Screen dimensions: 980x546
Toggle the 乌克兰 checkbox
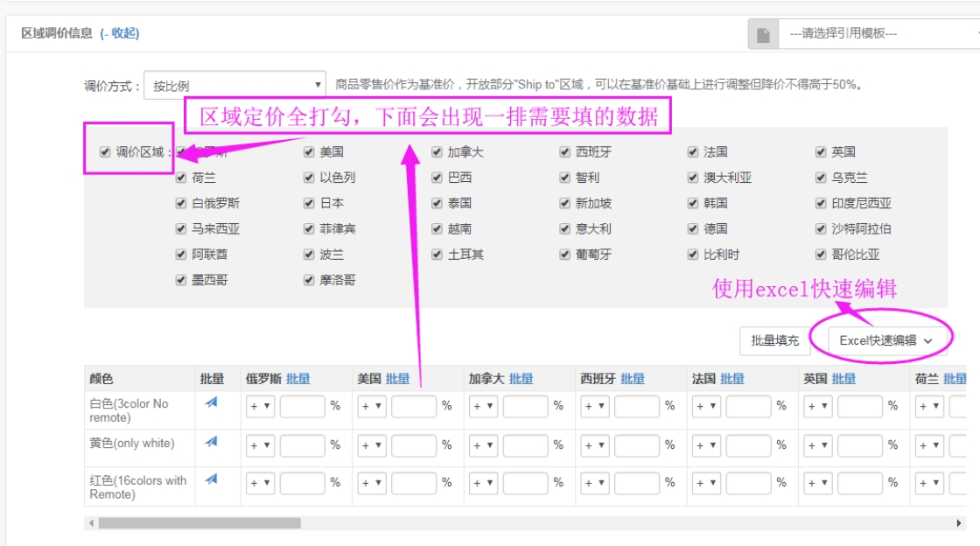click(x=821, y=178)
